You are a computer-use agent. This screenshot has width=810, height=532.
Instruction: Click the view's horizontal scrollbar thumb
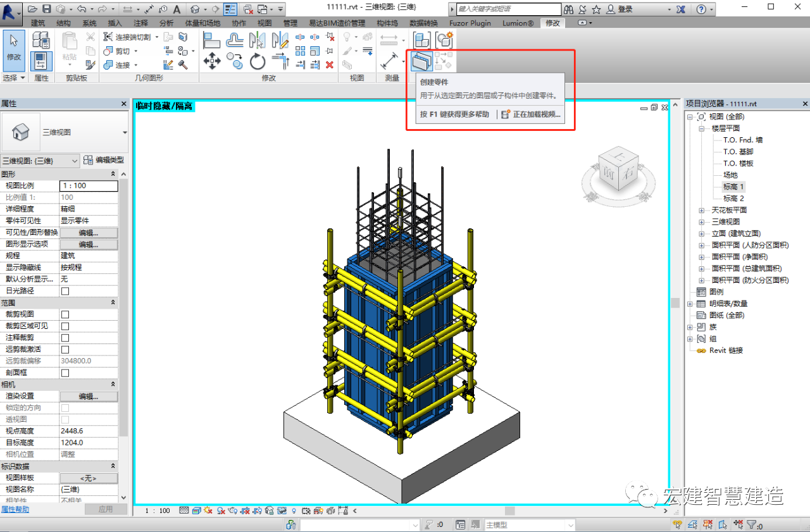(x=509, y=510)
